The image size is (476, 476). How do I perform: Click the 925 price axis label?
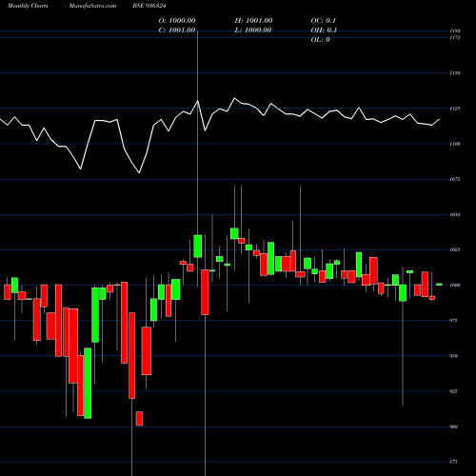pyautogui.click(x=454, y=391)
